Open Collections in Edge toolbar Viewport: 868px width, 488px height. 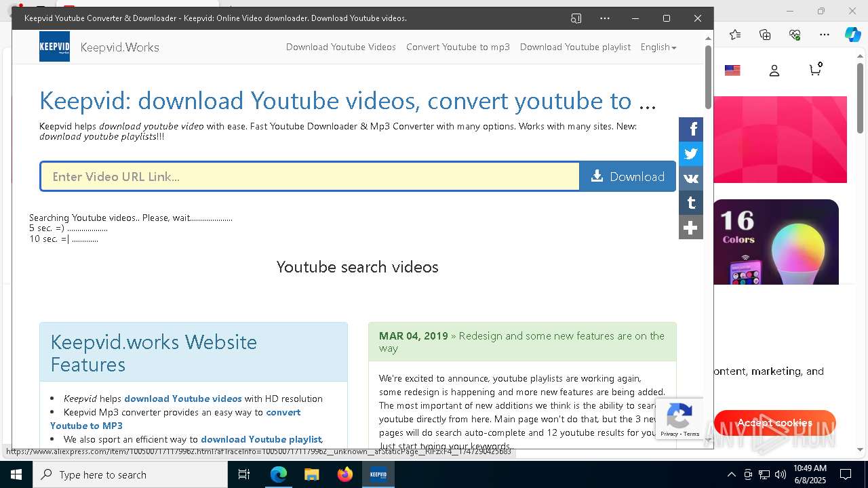(x=765, y=35)
